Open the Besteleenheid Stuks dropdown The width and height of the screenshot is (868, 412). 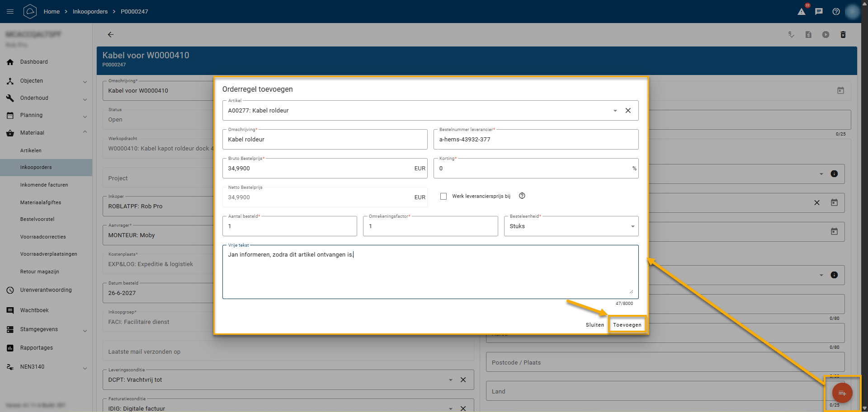pyautogui.click(x=632, y=226)
